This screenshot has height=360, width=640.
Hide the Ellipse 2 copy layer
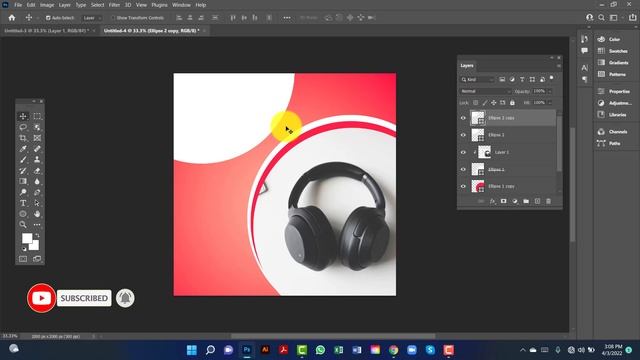point(463,118)
